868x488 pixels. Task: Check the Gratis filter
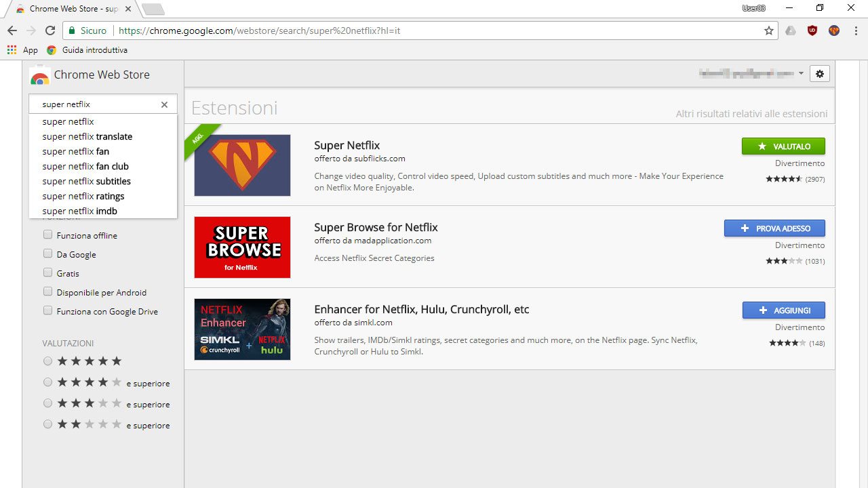tap(47, 272)
